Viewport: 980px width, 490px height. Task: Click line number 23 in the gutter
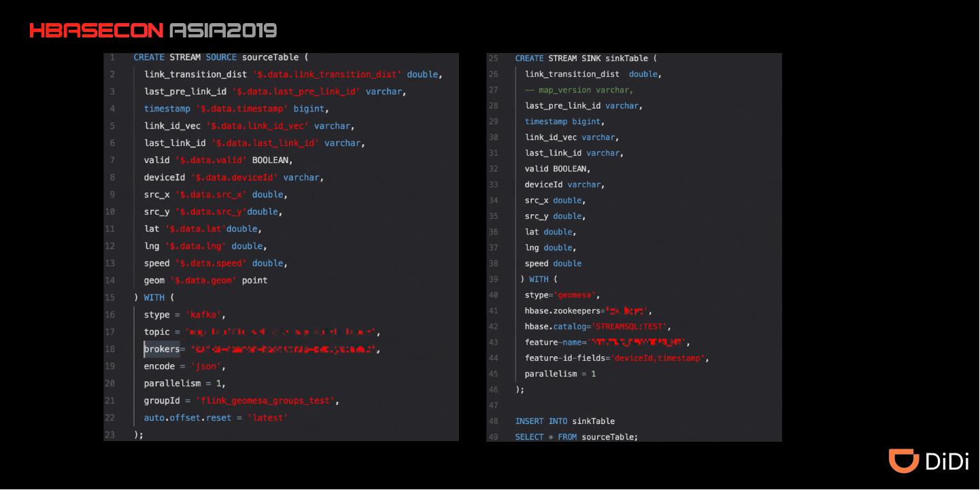click(x=110, y=435)
